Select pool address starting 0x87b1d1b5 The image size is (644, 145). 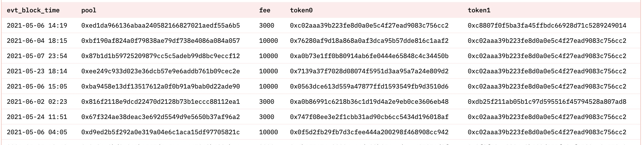click(160, 56)
